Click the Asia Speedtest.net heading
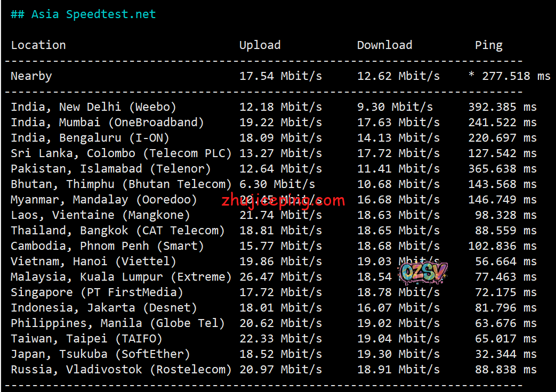The width and height of the screenshot is (556, 392). pyautogui.click(x=83, y=14)
